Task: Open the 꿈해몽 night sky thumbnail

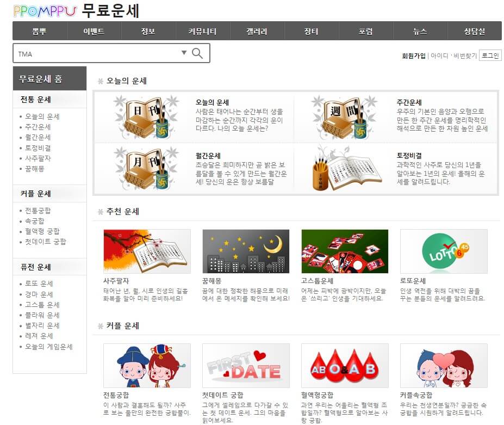Action: [246, 251]
